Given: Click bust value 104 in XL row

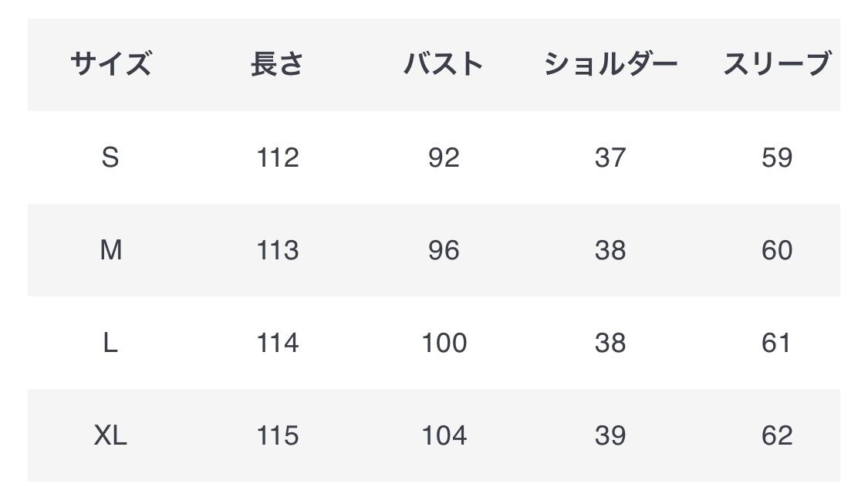Looking at the screenshot, I should tap(444, 435).
